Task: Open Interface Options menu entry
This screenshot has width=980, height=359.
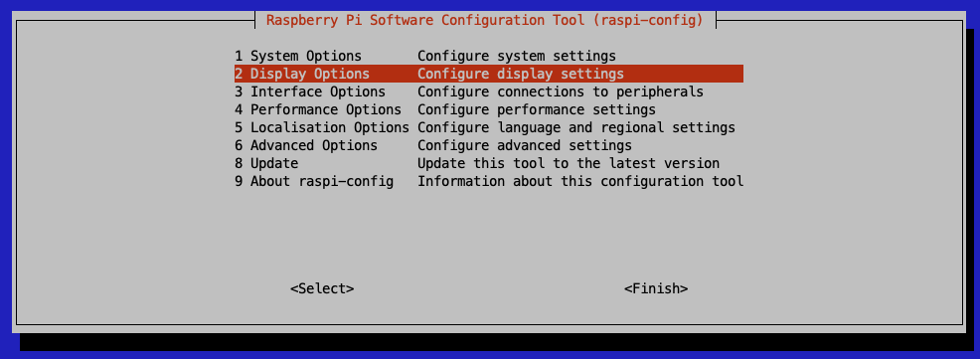Action: 489,91
